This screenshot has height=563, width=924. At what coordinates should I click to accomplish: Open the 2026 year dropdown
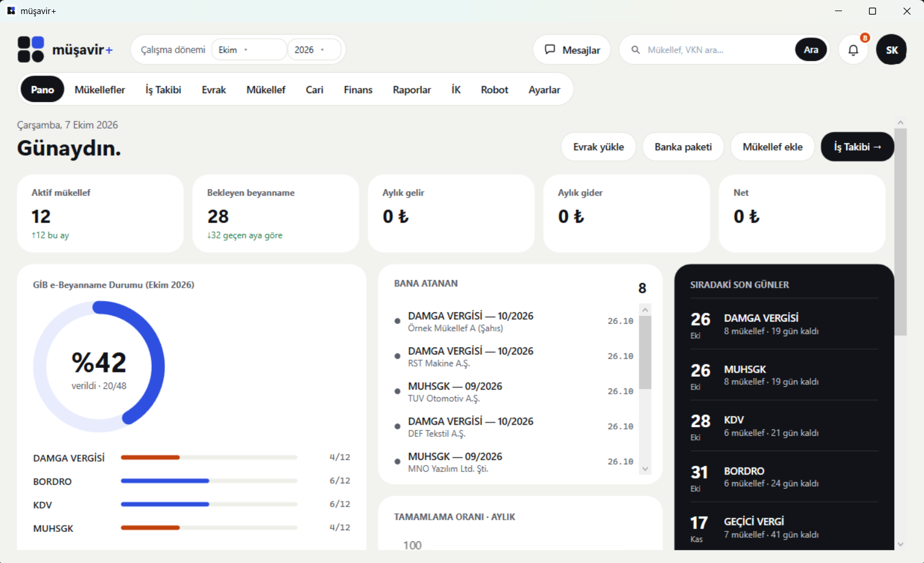click(x=314, y=50)
